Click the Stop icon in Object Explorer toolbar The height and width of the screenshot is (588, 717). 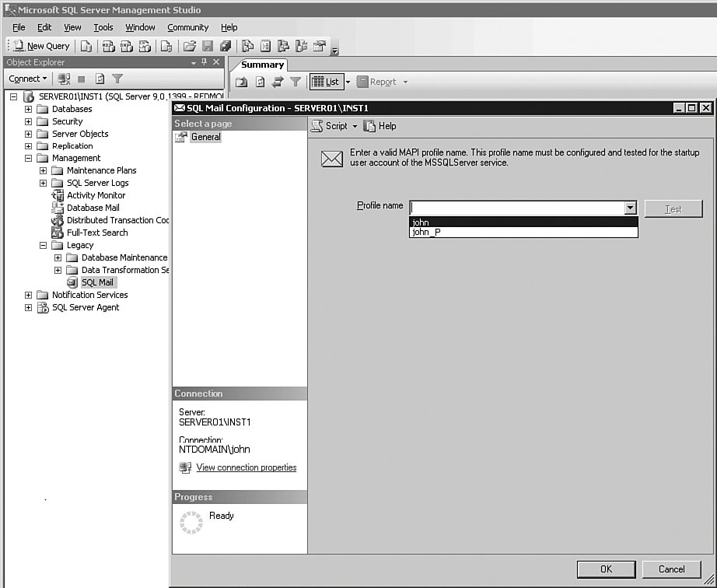(x=82, y=79)
